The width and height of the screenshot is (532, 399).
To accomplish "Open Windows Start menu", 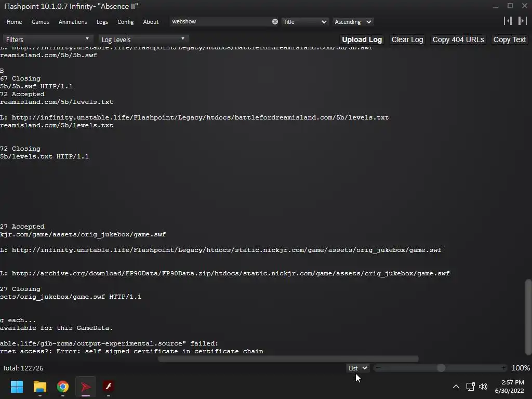I will [x=17, y=387].
